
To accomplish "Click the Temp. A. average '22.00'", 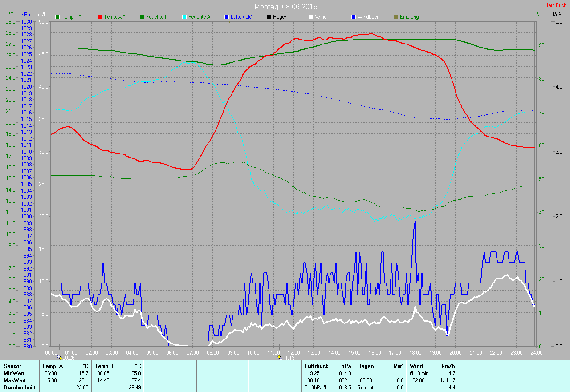I will 82,388.
